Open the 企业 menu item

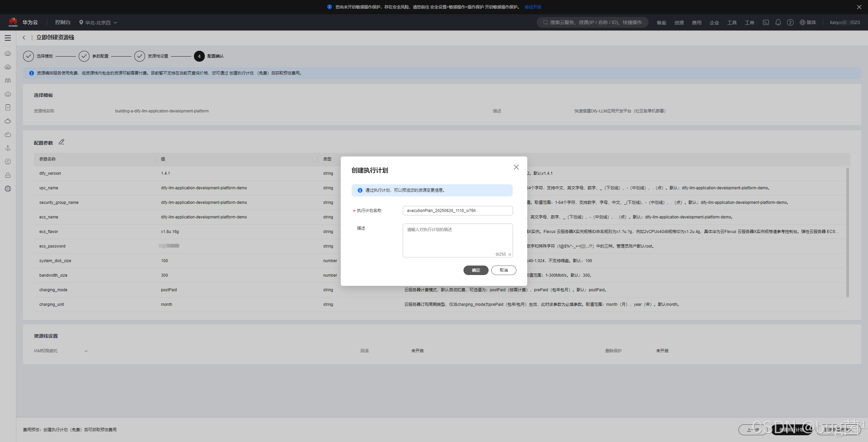(714, 23)
